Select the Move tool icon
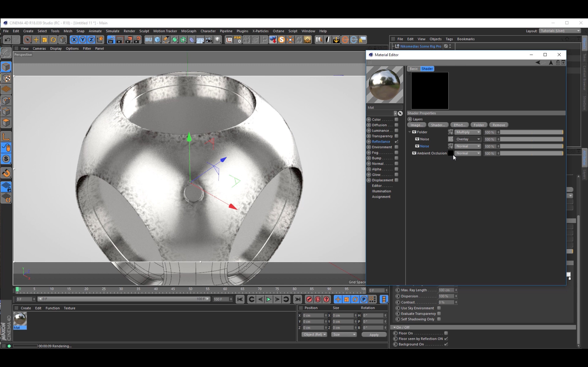Screen dimensions: 588x367 [x=36, y=39]
